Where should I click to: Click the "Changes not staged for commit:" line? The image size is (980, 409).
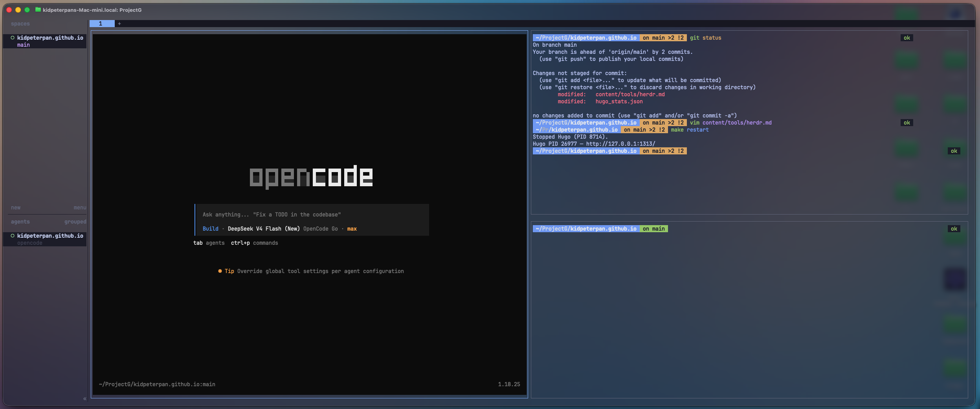click(x=580, y=73)
